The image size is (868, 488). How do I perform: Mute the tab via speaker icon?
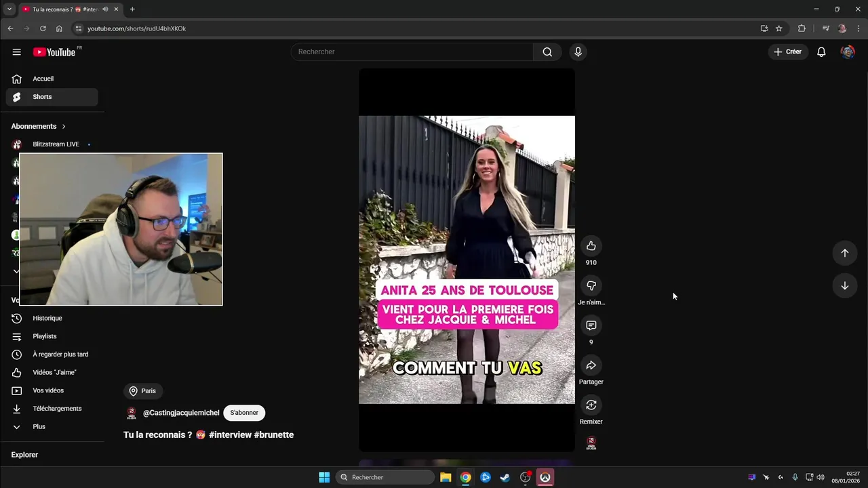tap(105, 9)
